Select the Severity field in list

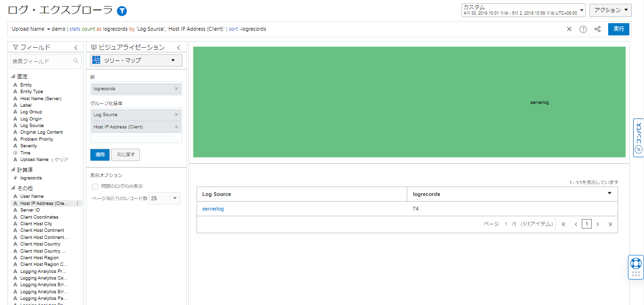tap(28, 146)
